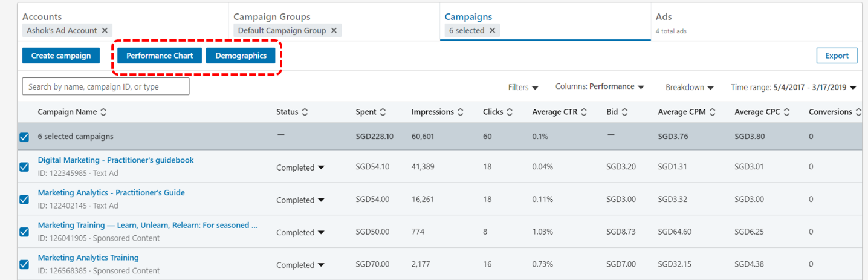
Task: Click Average CTR value 1.03%
Action: (542, 232)
